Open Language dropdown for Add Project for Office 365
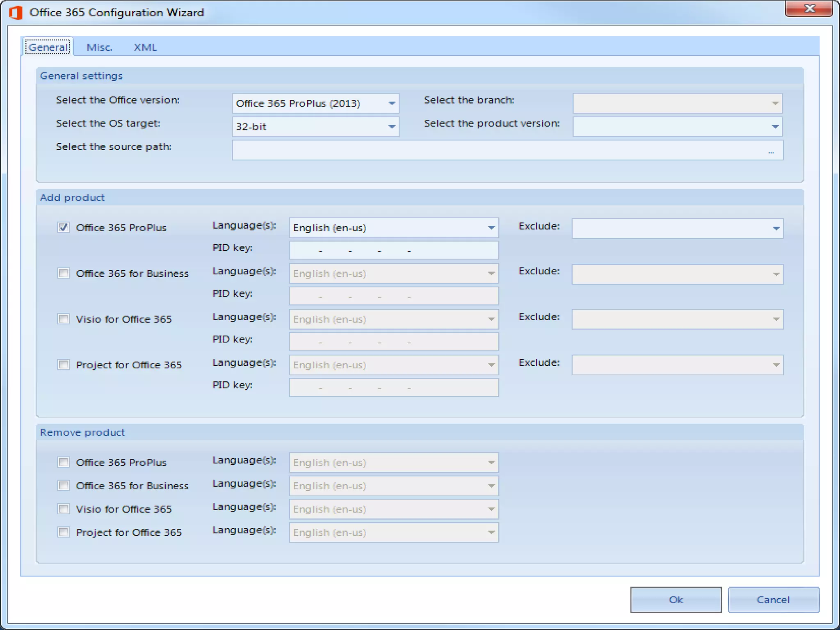The height and width of the screenshot is (630, 840). click(394, 365)
